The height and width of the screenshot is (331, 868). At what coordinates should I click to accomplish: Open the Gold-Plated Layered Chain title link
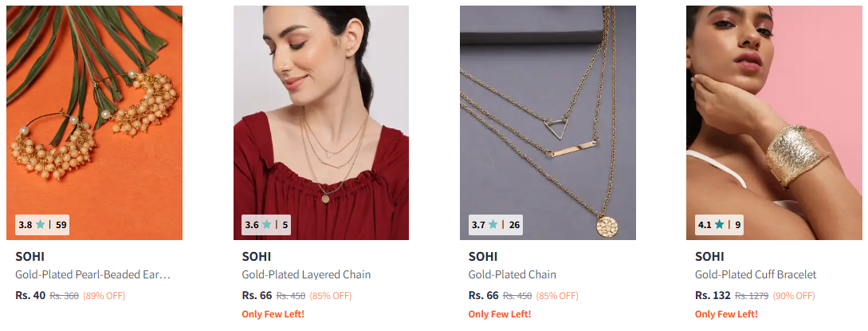(x=306, y=274)
